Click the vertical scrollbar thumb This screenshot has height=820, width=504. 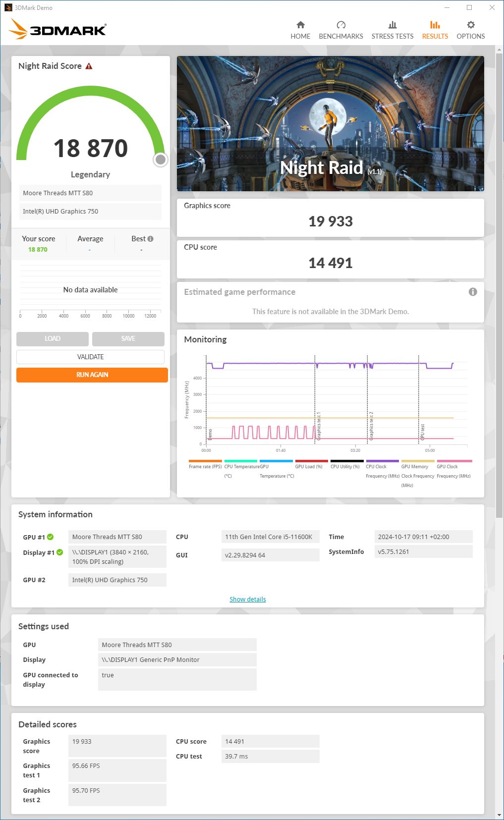click(x=499, y=285)
